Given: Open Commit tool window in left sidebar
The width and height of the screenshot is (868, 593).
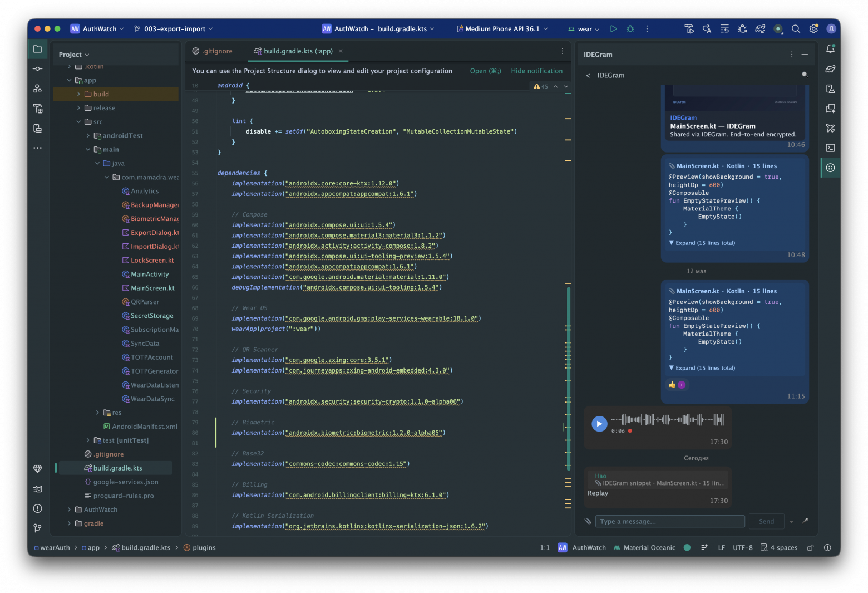Looking at the screenshot, I should (37, 69).
